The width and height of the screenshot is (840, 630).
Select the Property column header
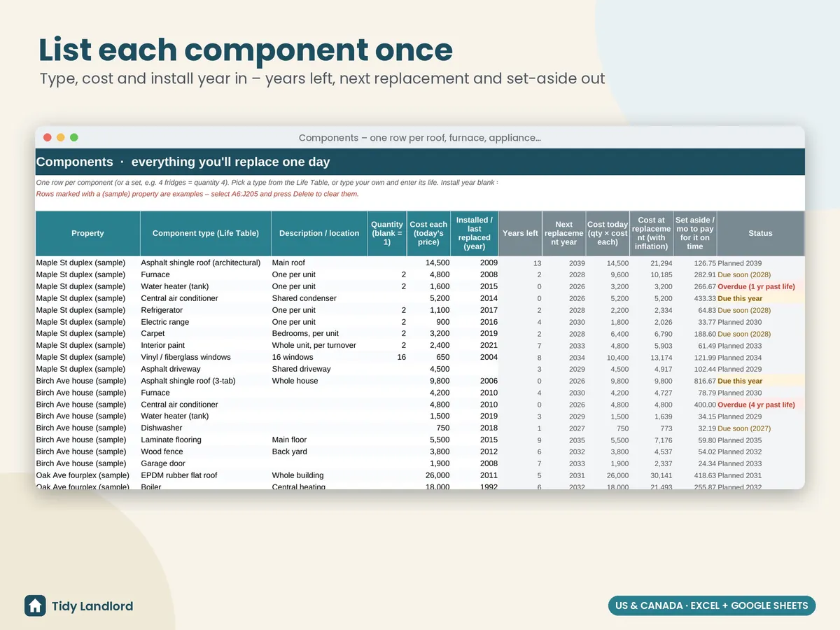pos(87,233)
